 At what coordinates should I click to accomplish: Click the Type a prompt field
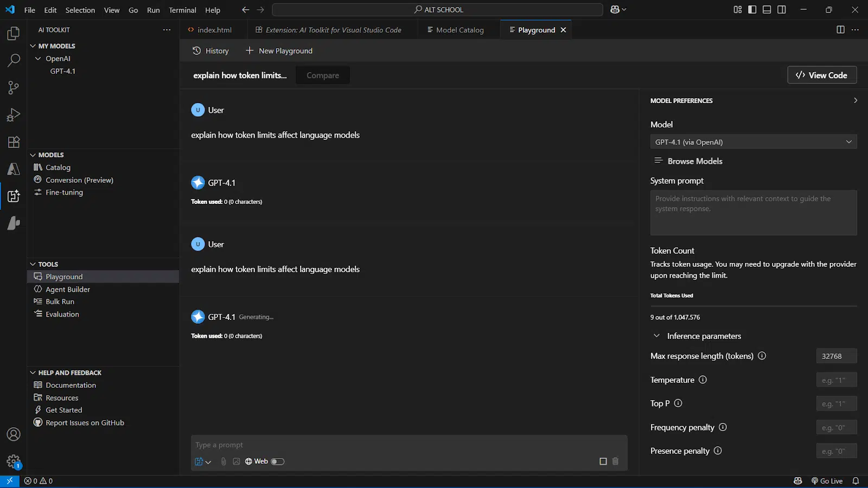point(409,445)
